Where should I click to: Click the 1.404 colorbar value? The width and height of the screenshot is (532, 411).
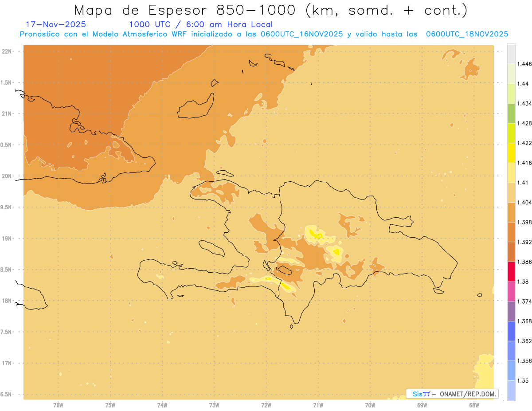[x=524, y=203]
